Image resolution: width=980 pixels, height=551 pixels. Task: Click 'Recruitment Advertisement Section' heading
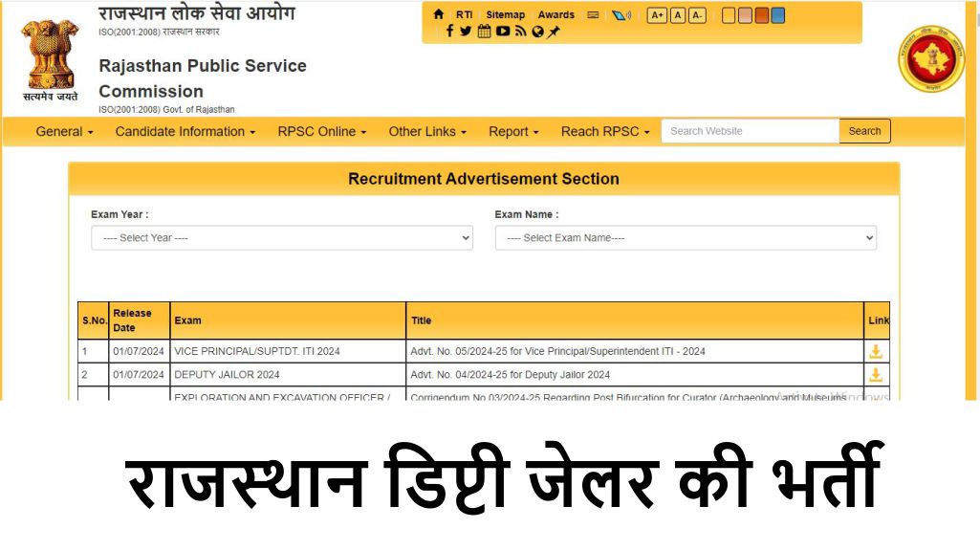(x=484, y=179)
